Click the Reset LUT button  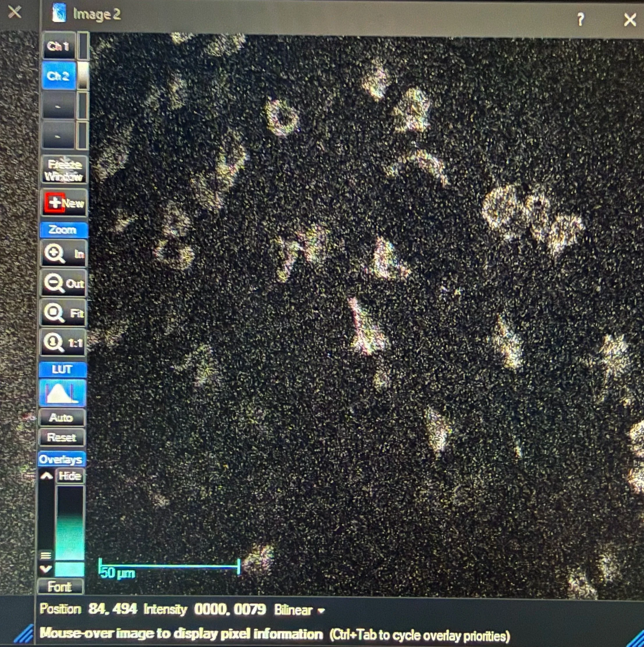[x=62, y=437]
